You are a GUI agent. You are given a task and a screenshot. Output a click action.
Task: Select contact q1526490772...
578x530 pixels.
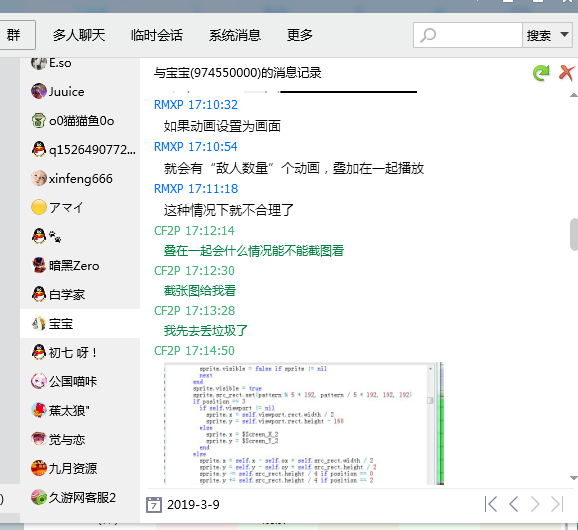click(x=80, y=150)
